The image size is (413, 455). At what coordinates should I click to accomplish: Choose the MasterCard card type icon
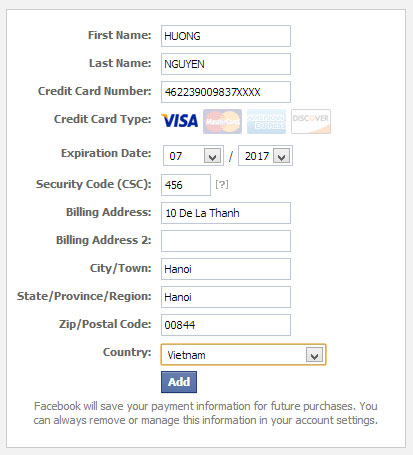click(x=222, y=121)
